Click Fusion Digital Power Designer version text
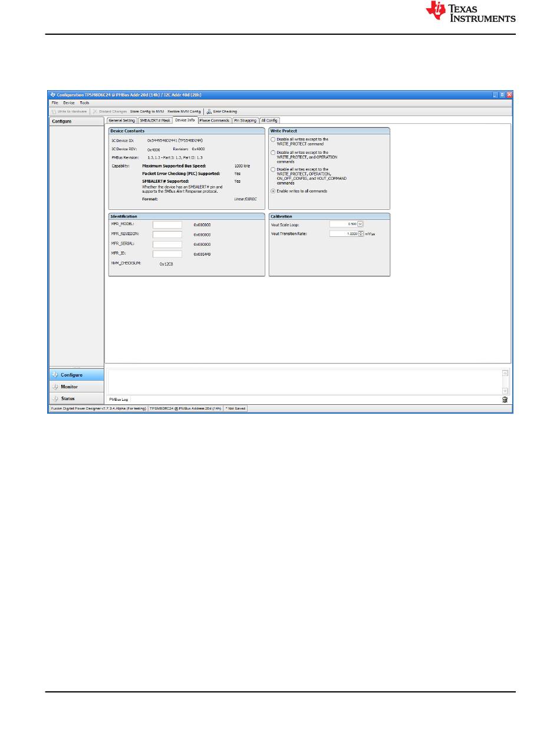 [x=98, y=408]
